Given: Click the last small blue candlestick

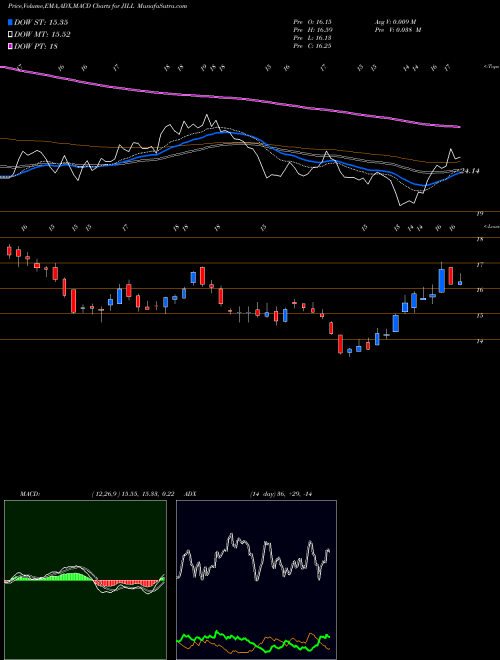Looking at the screenshot, I should point(460,283).
